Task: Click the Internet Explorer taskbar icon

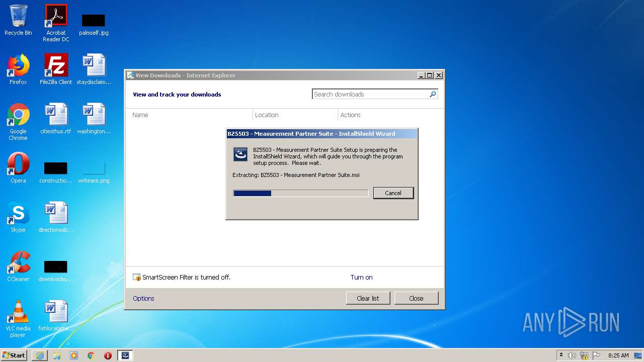Action: pyautogui.click(x=40, y=355)
